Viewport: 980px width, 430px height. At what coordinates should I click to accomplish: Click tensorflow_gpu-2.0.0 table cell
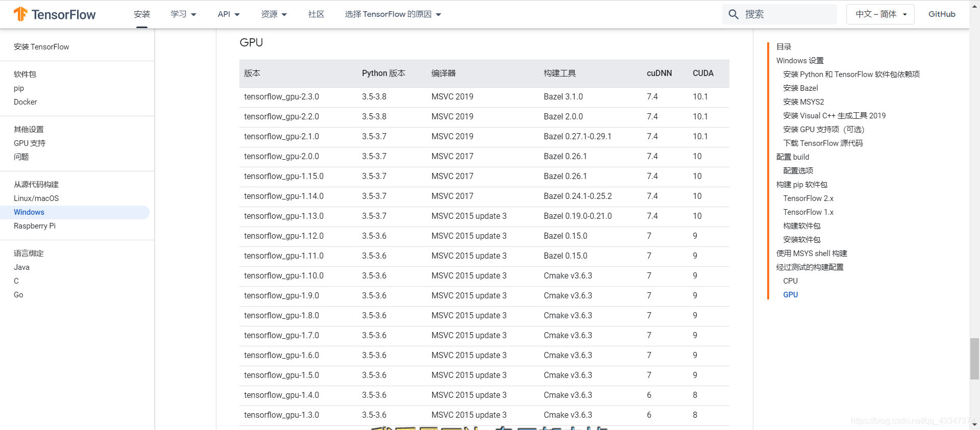282,157
